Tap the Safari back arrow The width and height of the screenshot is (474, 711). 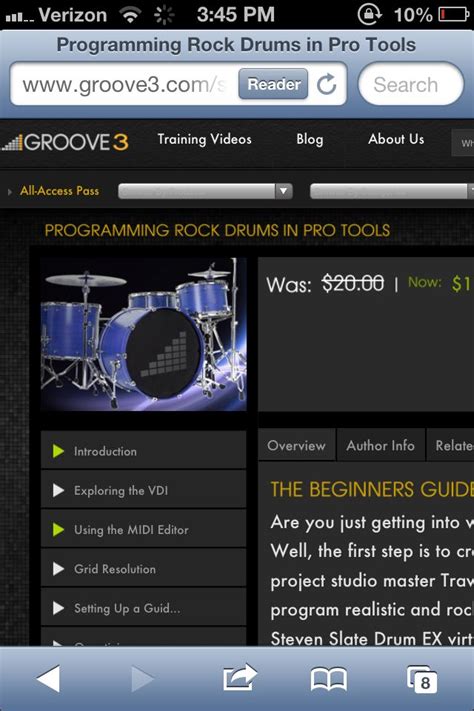point(49,678)
